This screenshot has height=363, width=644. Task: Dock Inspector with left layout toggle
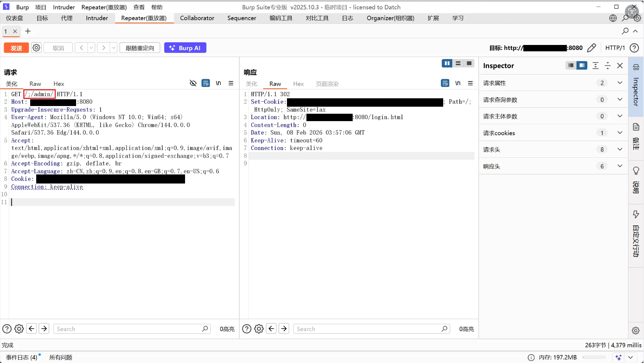pos(571,65)
